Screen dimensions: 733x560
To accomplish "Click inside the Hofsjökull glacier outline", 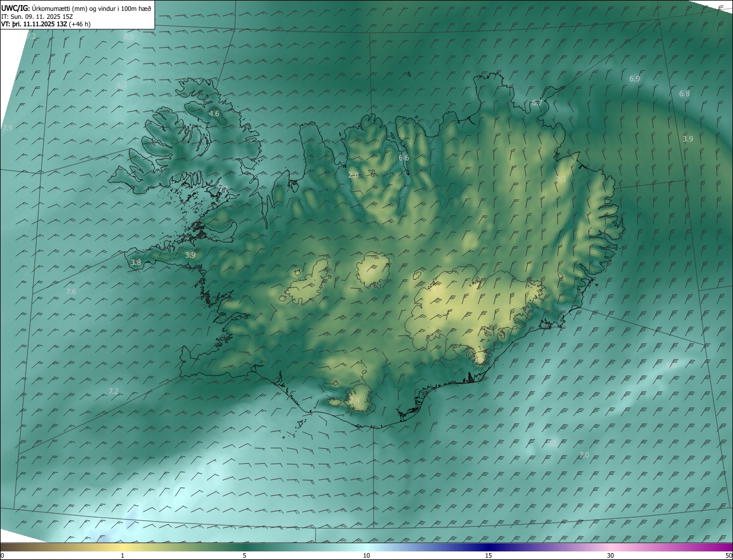I will click(x=373, y=269).
